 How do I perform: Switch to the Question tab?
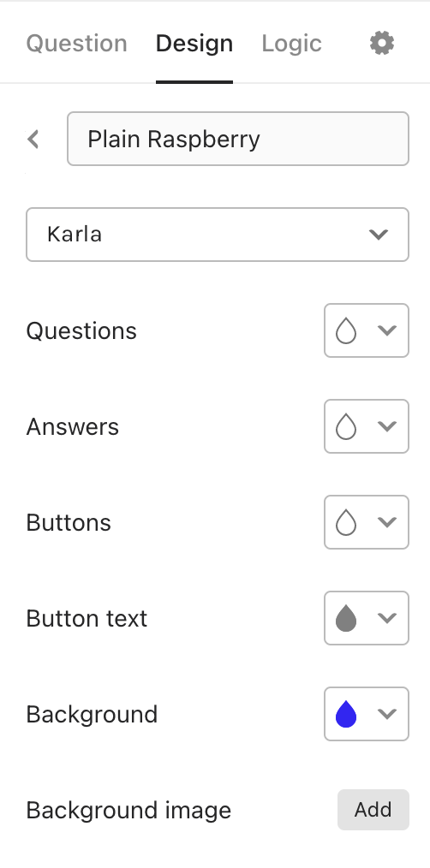tap(76, 43)
